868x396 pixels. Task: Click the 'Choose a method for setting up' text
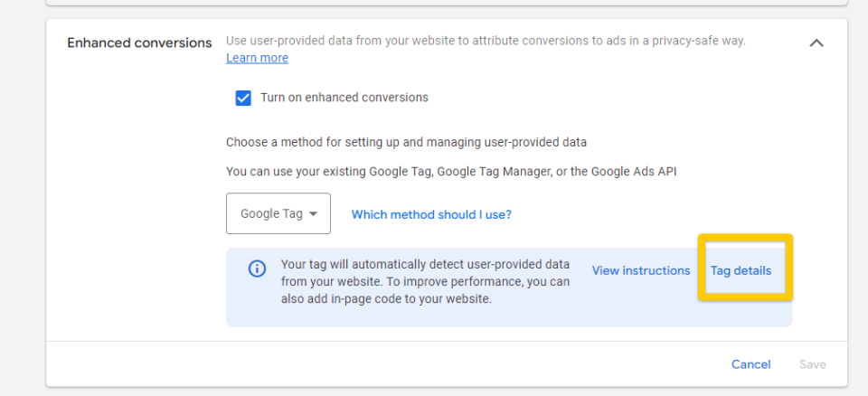pos(406,142)
